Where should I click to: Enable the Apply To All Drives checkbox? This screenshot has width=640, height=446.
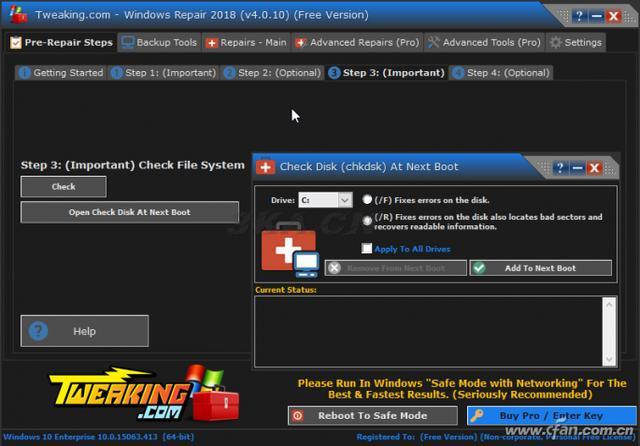point(367,248)
